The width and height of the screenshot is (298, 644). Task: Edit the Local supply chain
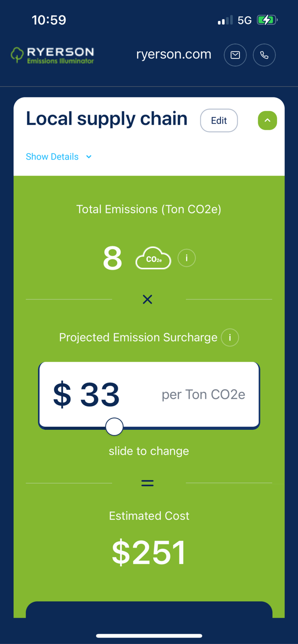(219, 121)
